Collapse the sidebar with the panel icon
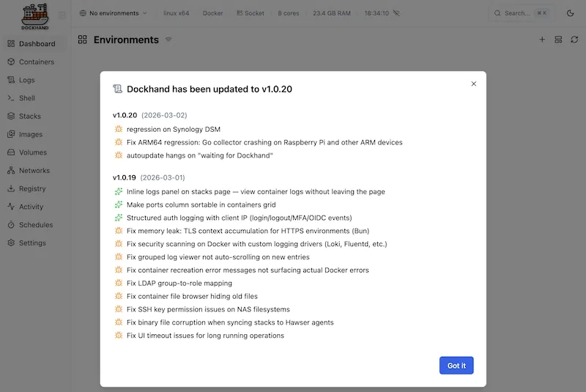 tap(62, 15)
